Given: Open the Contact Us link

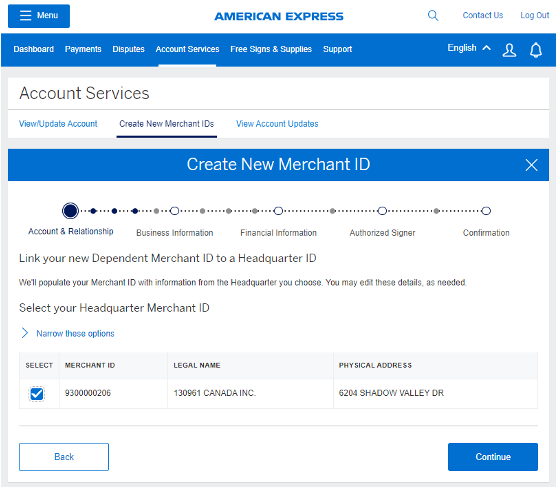Looking at the screenshot, I should (483, 15).
